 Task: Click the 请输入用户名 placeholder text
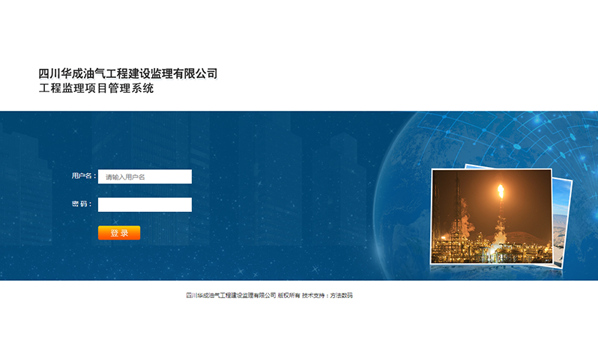[x=125, y=178]
